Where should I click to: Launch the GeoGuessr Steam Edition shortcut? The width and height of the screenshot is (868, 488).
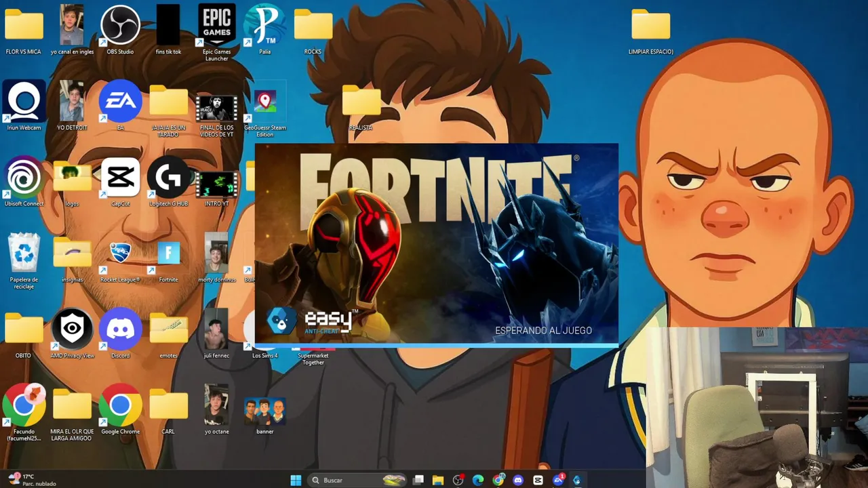(x=264, y=109)
